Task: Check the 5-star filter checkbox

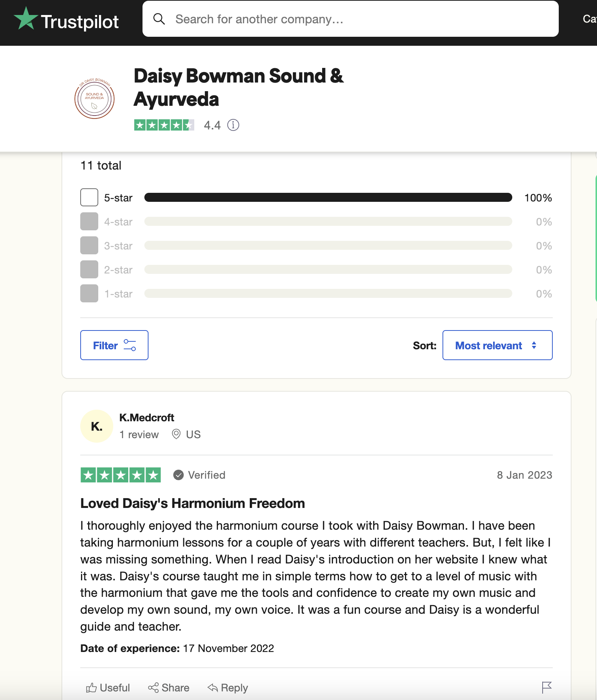Action: 89,197
